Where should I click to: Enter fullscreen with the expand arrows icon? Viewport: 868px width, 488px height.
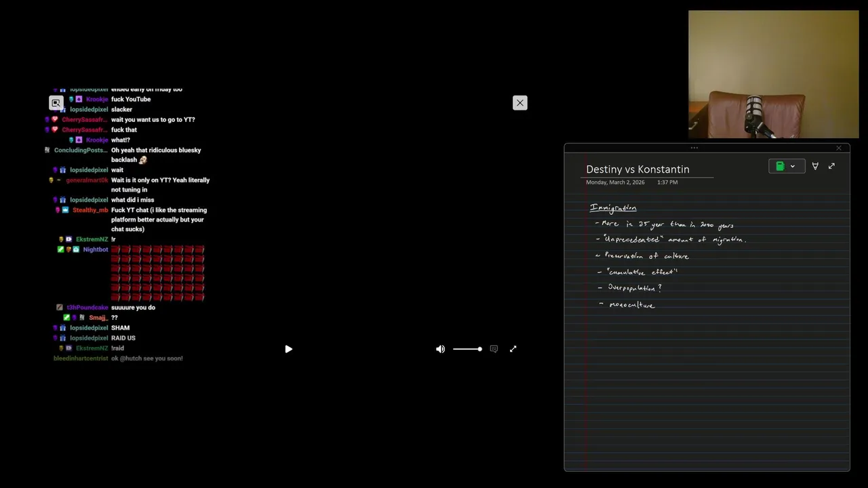[513, 349]
